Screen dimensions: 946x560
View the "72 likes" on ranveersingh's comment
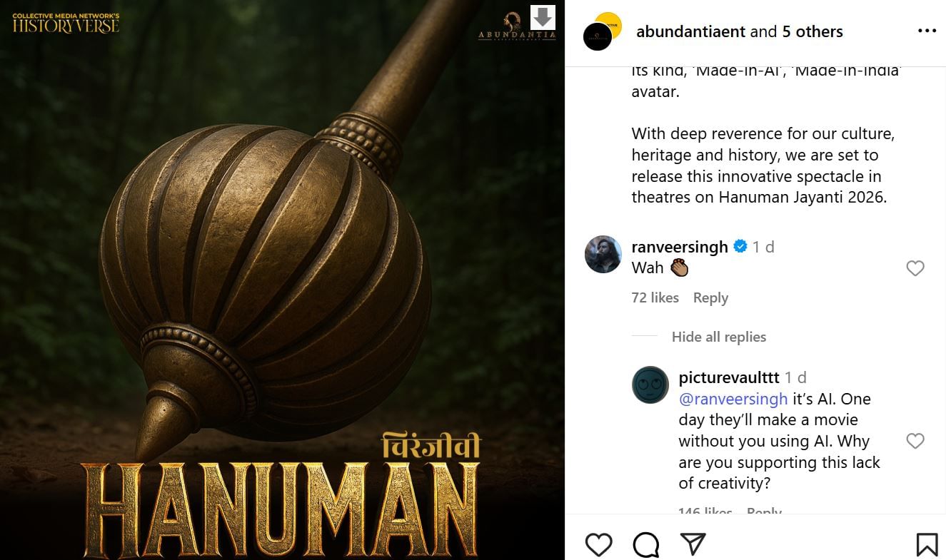tap(655, 297)
